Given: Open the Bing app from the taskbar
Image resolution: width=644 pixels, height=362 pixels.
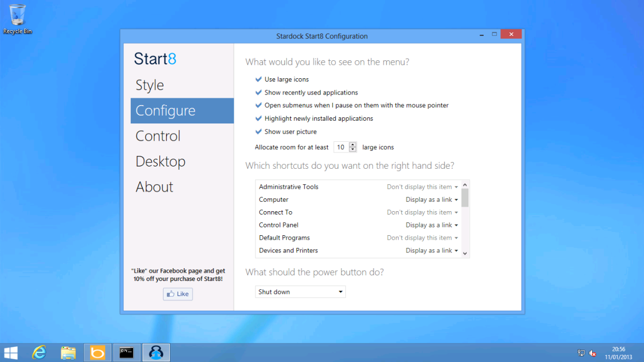Looking at the screenshot, I should point(97,353).
